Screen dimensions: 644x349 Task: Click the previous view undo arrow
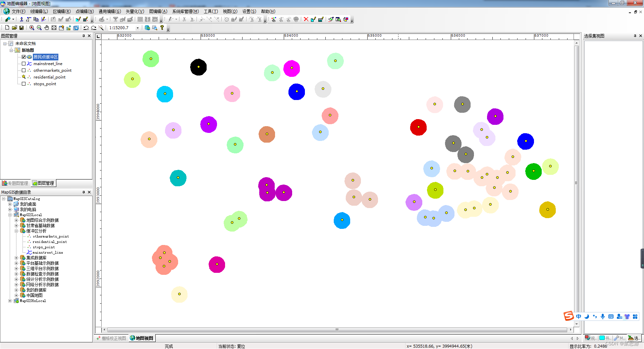(86, 28)
